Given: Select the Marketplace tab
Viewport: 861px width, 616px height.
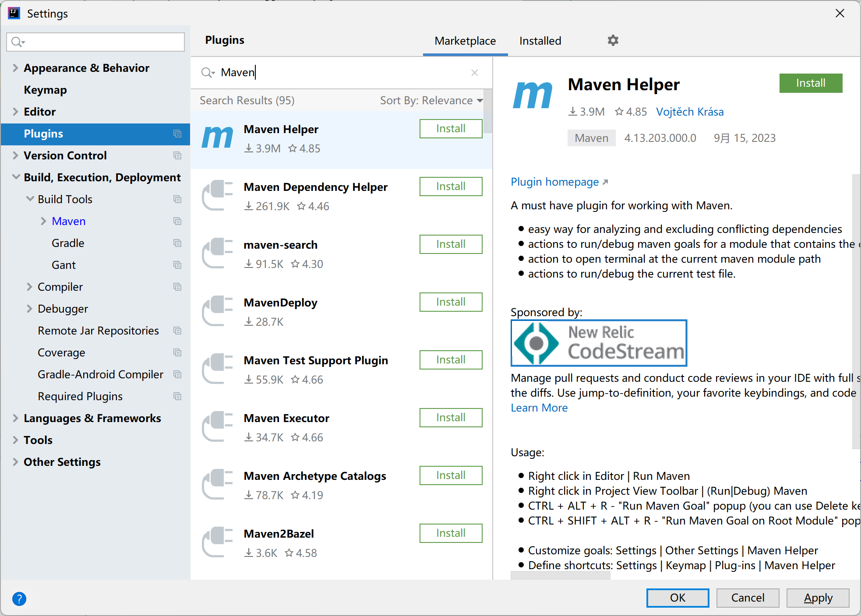Looking at the screenshot, I should click(x=465, y=41).
